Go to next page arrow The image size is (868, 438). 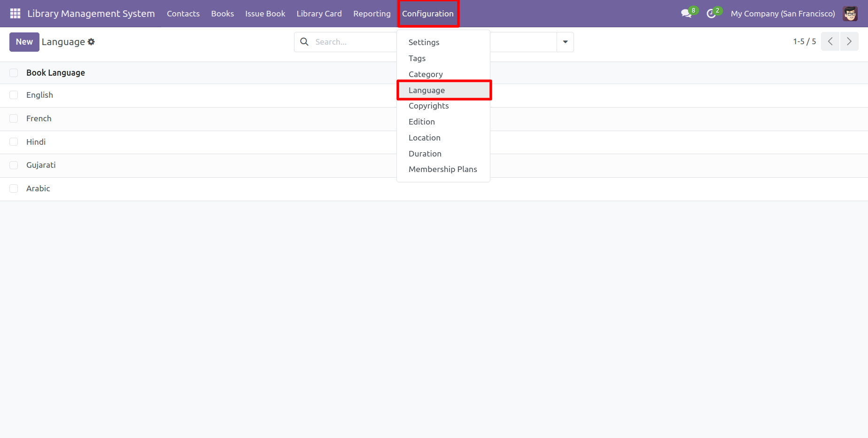point(849,42)
